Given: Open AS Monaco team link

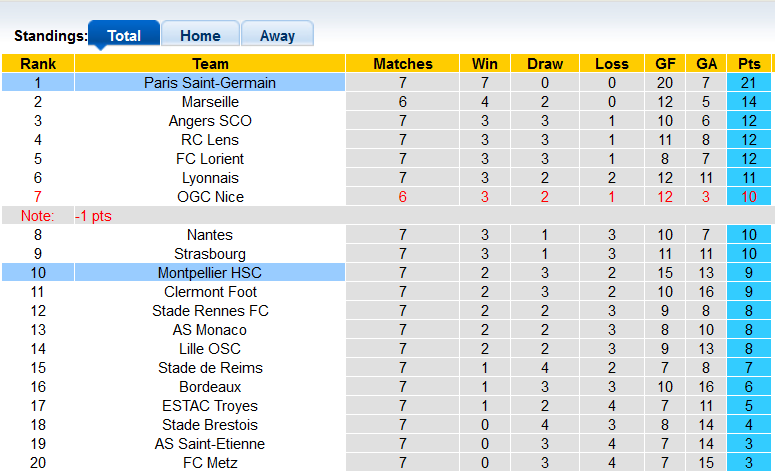Looking at the screenshot, I should [210, 330].
